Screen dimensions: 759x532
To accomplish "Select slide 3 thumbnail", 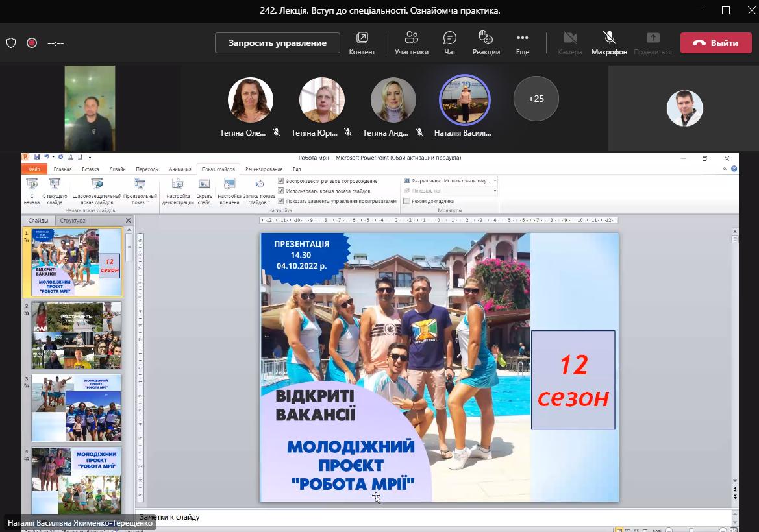I will click(76, 407).
